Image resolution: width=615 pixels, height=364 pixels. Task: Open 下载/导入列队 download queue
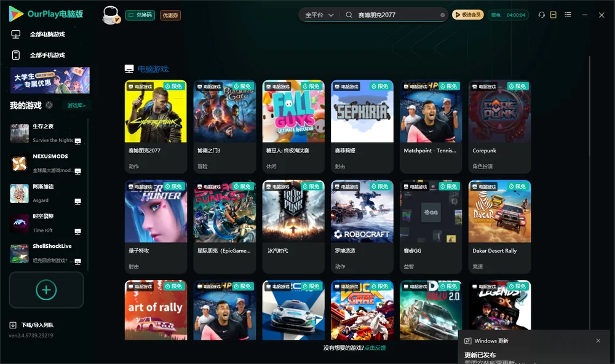[x=38, y=325]
